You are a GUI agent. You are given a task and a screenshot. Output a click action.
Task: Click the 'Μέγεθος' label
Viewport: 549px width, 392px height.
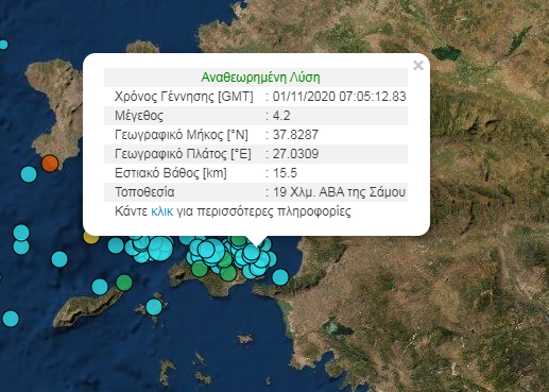tap(139, 115)
